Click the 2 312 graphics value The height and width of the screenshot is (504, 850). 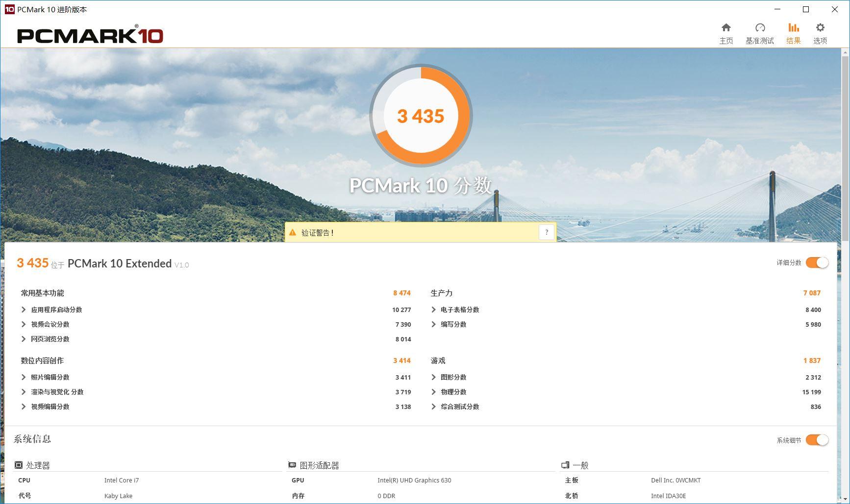pyautogui.click(x=813, y=377)
